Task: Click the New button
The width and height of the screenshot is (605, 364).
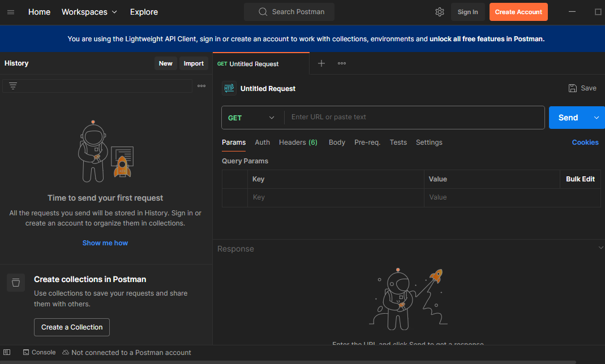Action: [x=165, y=63]
